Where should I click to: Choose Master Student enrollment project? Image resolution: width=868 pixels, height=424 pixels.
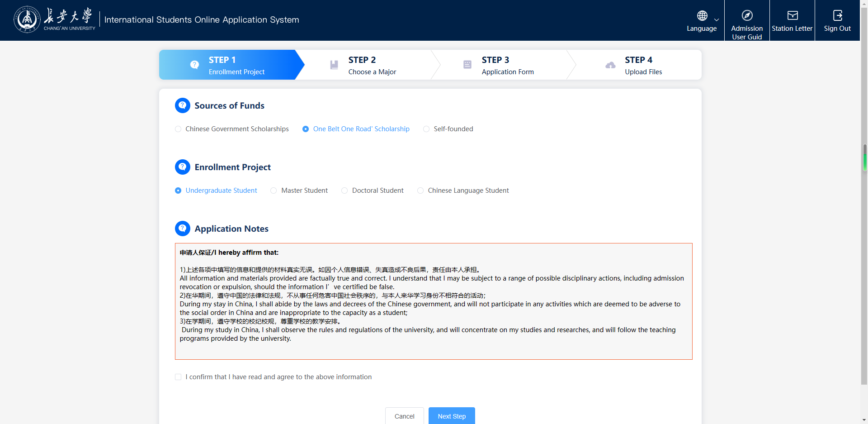click(x=274, y=191)
